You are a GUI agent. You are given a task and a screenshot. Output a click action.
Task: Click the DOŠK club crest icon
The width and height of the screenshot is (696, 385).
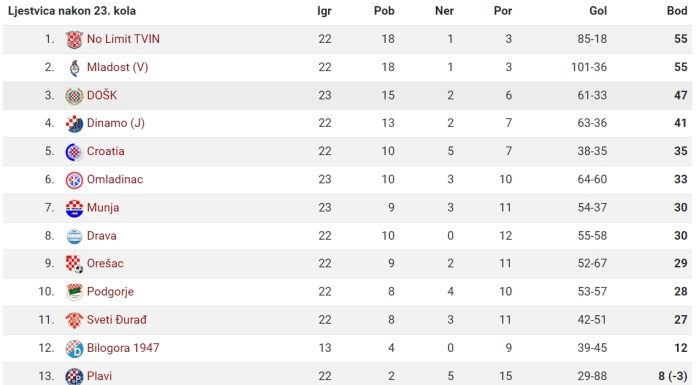tap(74, 96)
